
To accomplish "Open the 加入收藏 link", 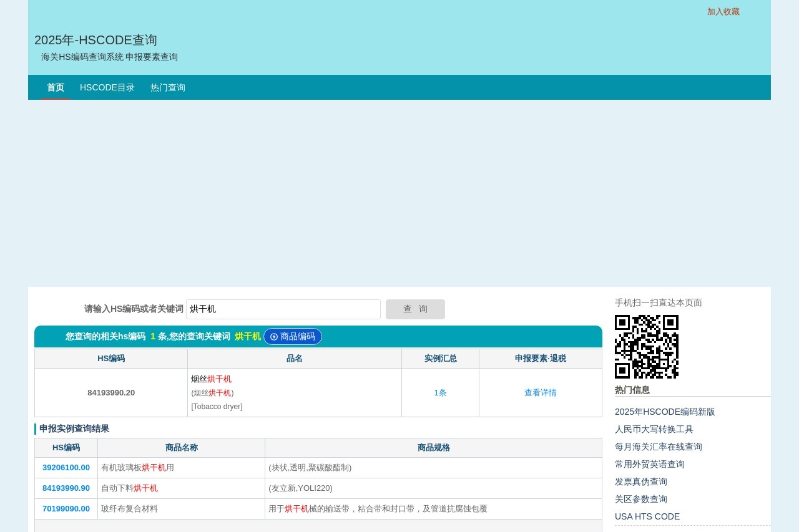I will 723,12.
